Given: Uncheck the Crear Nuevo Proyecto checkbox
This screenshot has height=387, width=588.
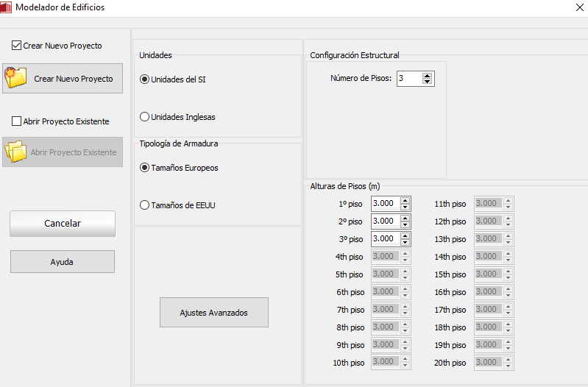Looking at the screenshot, I should pyautogui.click(x=17, y=46).
